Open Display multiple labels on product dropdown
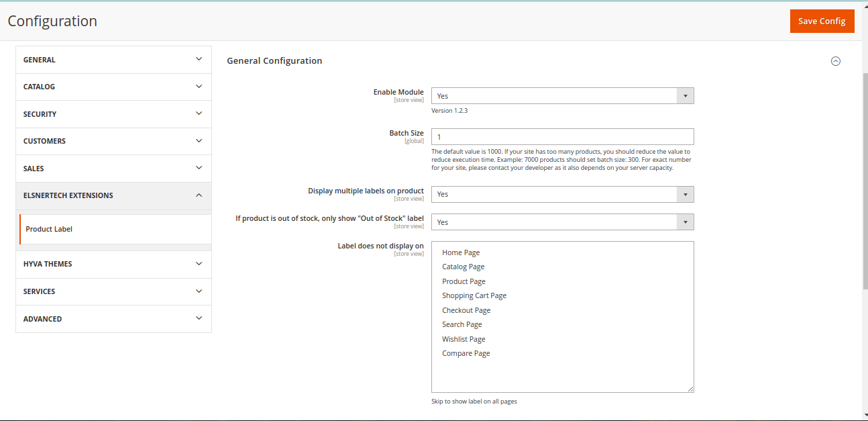 (x=562, y=194)
